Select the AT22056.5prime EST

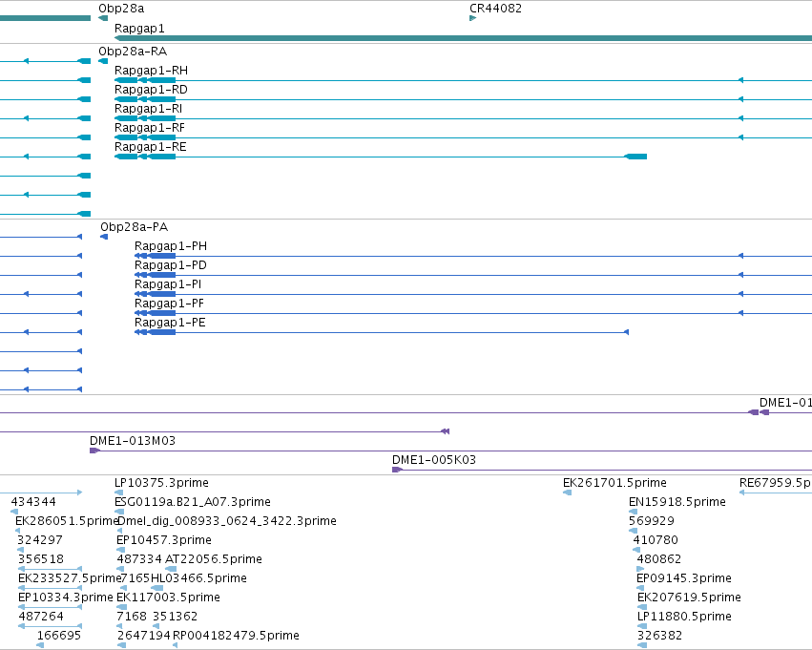pos(214,560)
